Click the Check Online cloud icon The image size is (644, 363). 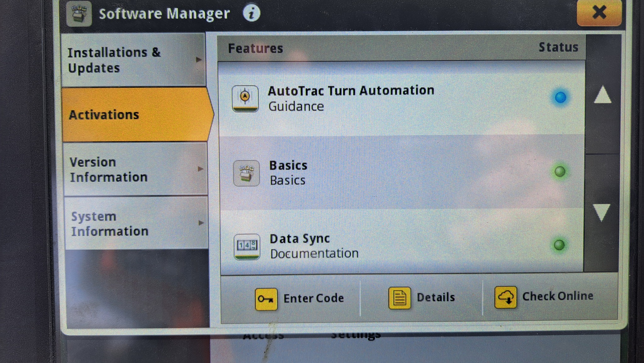click(506, 297)
